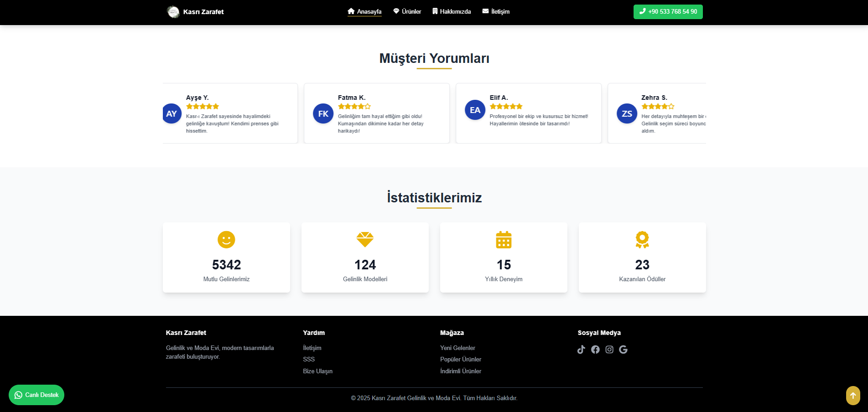Click the award ribbon icon
Viewport: 868px width, 412px height.
coord(642,240)
